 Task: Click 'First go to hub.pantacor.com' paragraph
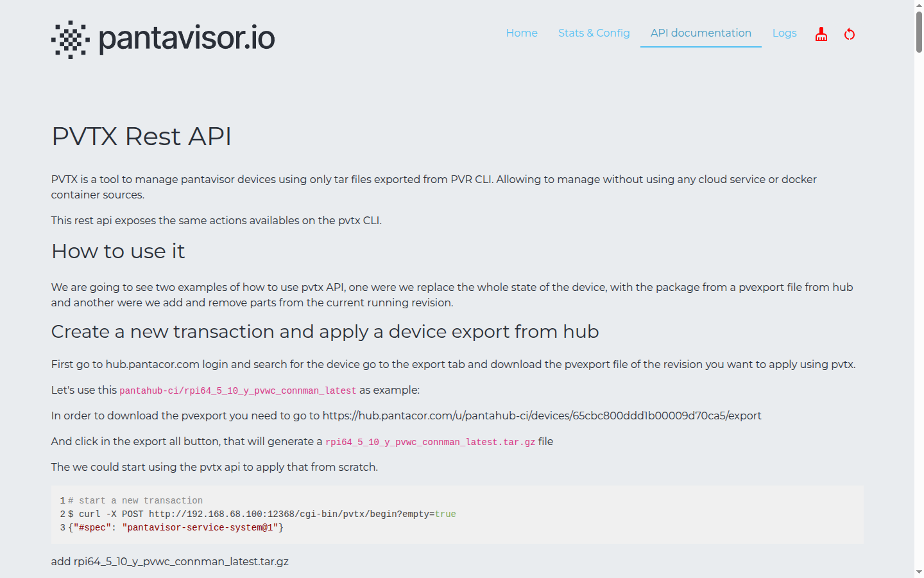453,364
